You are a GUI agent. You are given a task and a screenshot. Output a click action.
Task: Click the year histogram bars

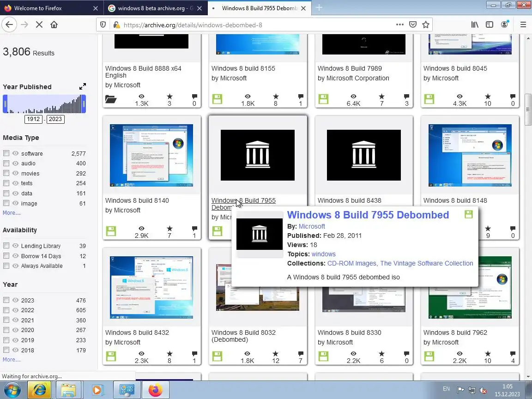pyautogui.click(x=44, y=104)
